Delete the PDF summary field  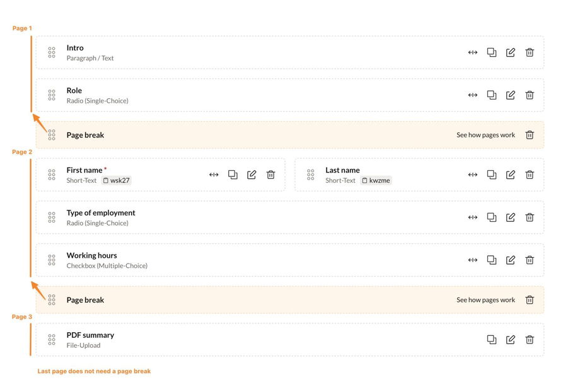click(530, 340)
